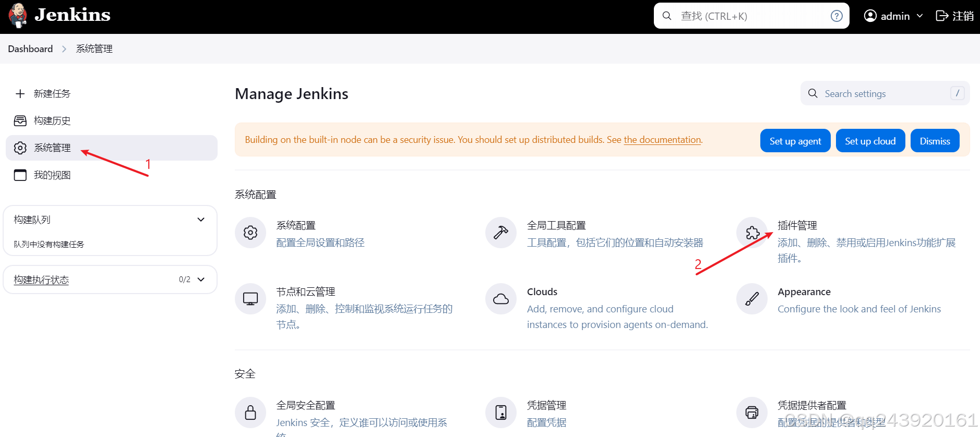Image resolution: width=980 pixels, height=437 pixels.
Task: Click the 系统管理 breadcrumb item
Action: (94, 48)
